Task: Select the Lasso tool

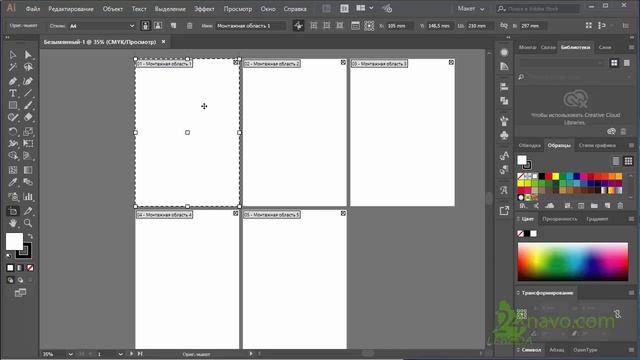Action: [28, 67]
